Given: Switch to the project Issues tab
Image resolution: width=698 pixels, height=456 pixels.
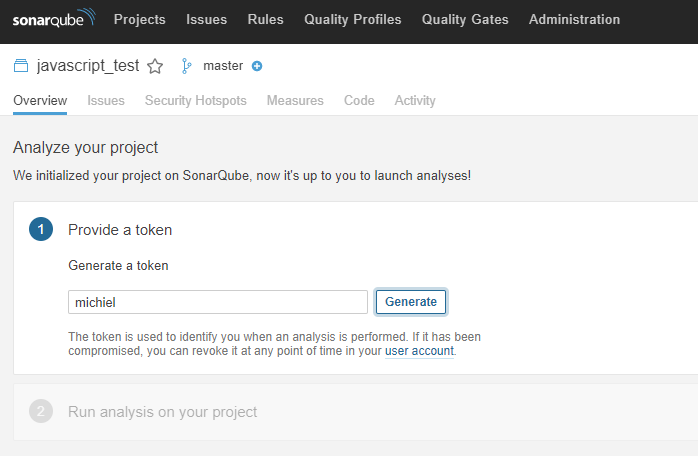Looking at the screenshot, I should point(106,101).
